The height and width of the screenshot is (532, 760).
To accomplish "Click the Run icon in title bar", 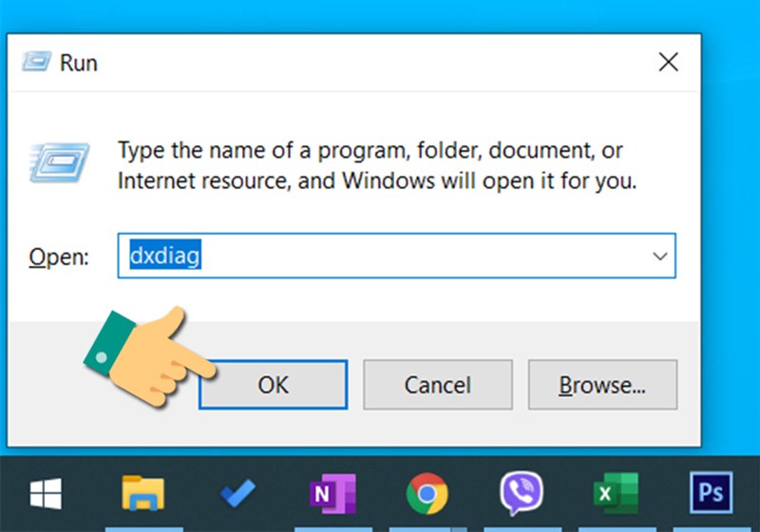I will [x=36, y=62].
